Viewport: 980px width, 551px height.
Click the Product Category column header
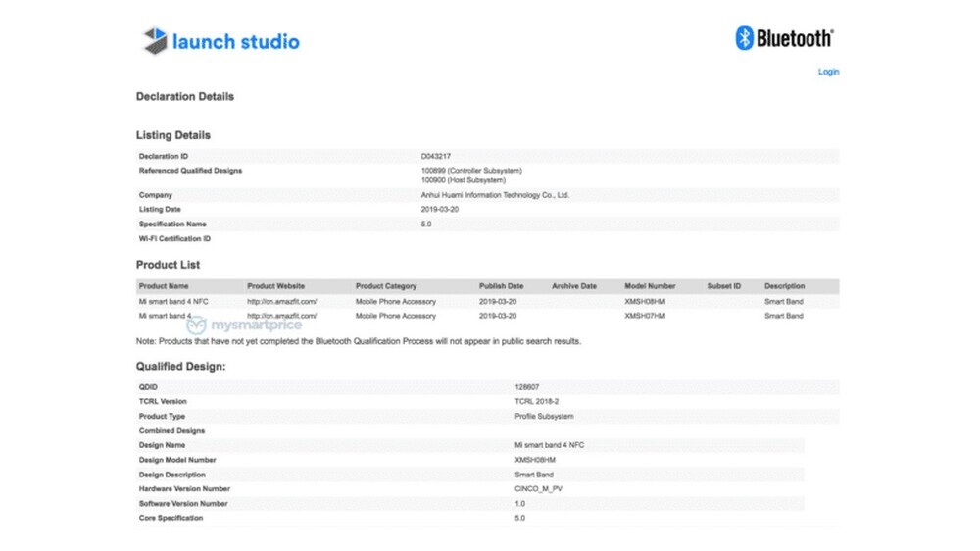tap(386, 286)
